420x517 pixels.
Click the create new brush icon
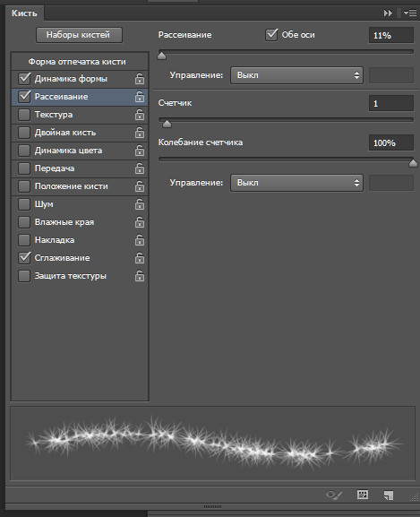(389, 495)
